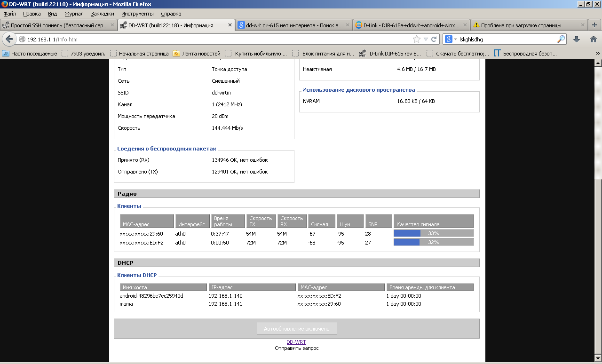Show hidden bookmarks with the toolbar chevron

[597, 54]
